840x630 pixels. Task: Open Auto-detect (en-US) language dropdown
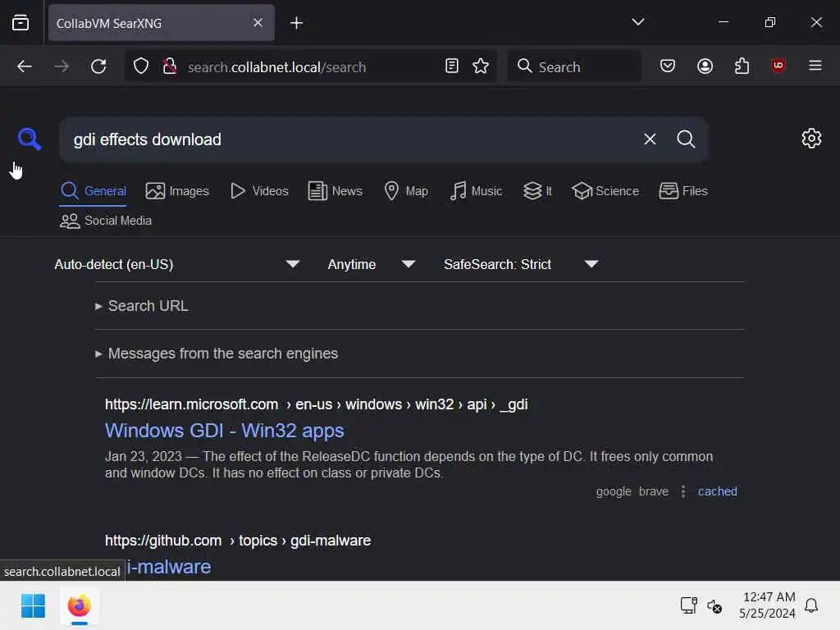(x=177, y=264)
